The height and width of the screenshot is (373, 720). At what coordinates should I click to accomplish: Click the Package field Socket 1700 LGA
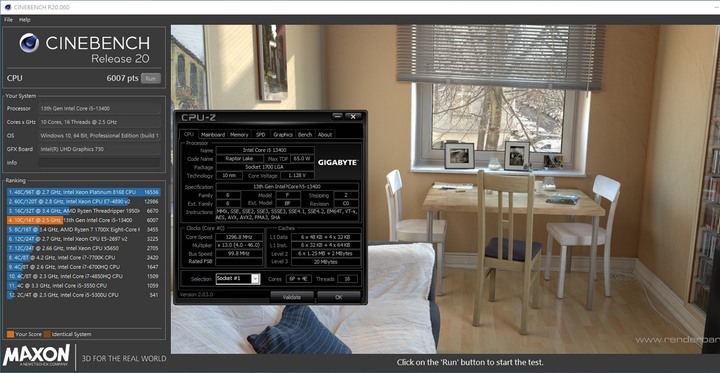click(265, 167)
